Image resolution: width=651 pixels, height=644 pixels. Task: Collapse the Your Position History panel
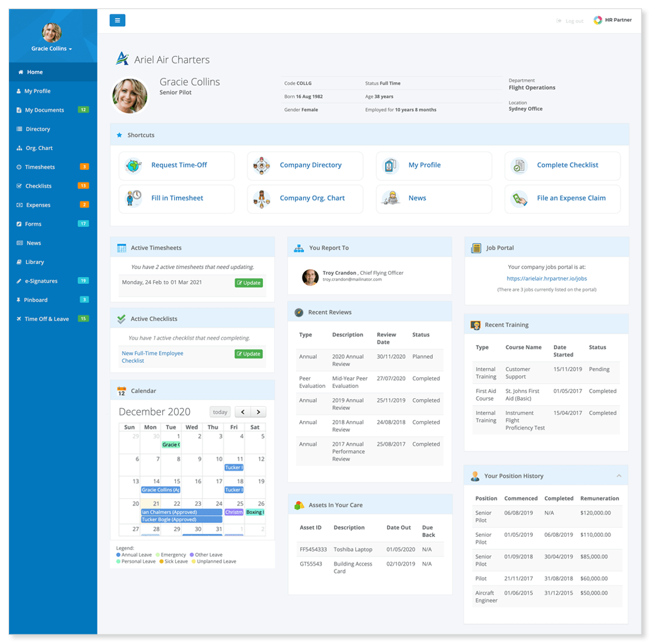(x=620, y=475)
